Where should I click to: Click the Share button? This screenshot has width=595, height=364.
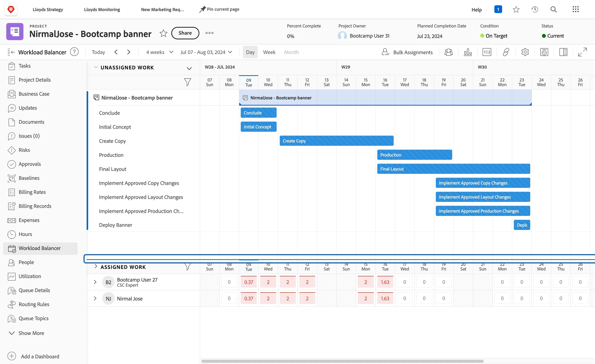[185, 33]
